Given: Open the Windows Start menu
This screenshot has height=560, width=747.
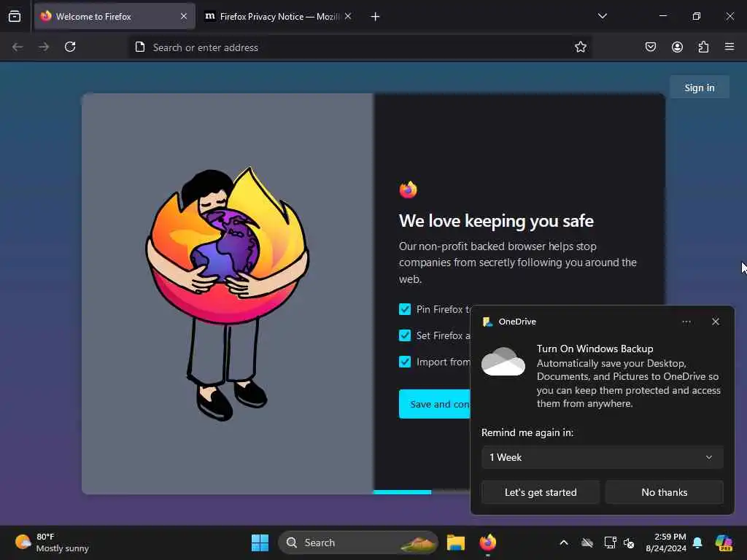Looking at the screenshot, I should coord(260,542).
